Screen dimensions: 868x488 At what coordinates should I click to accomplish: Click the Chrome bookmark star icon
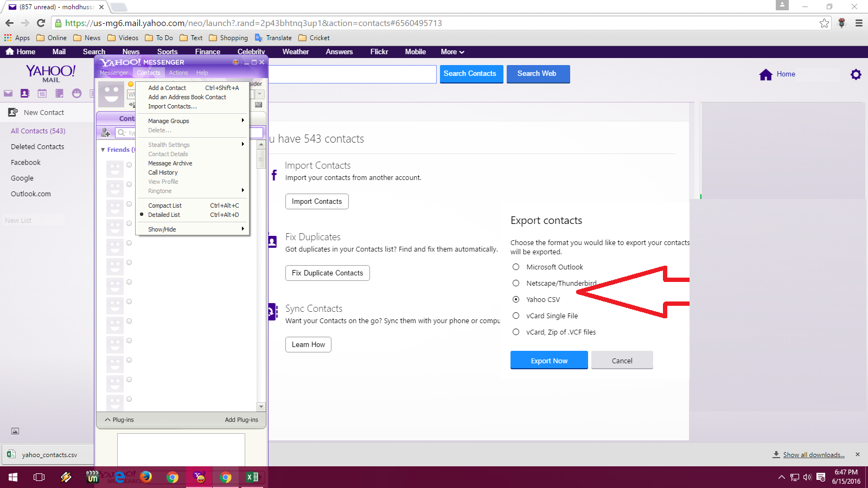point(825,23)
